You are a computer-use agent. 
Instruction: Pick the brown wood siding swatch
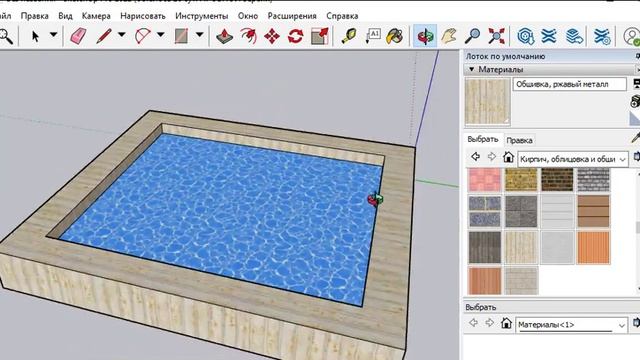tap(593, 211)
